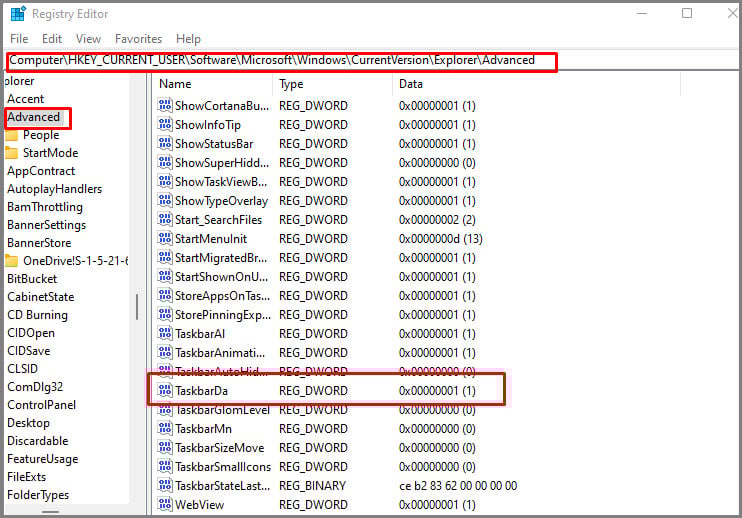Screen dimensions: 742x518
Task: Open the View menu
Action: (x=88, y=39)
